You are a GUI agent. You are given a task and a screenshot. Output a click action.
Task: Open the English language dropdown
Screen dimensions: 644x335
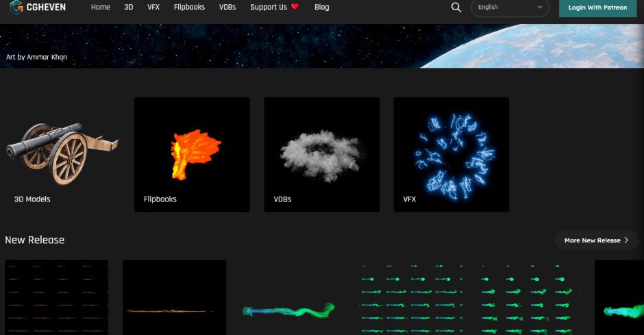[510, 8]
